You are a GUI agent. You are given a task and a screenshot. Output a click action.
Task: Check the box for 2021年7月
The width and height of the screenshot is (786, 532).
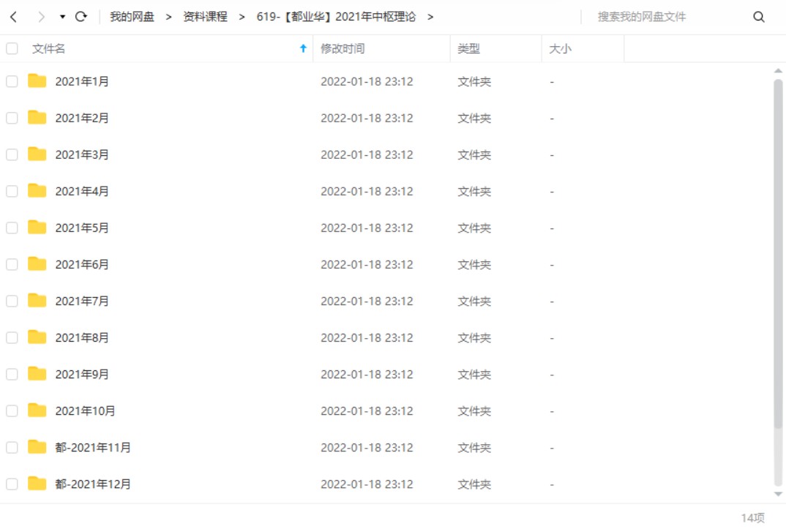coord(12,301)
